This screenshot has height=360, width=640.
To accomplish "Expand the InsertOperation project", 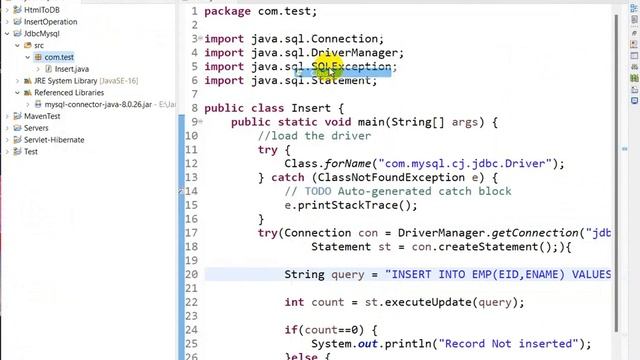I will [x=7, y=22].
